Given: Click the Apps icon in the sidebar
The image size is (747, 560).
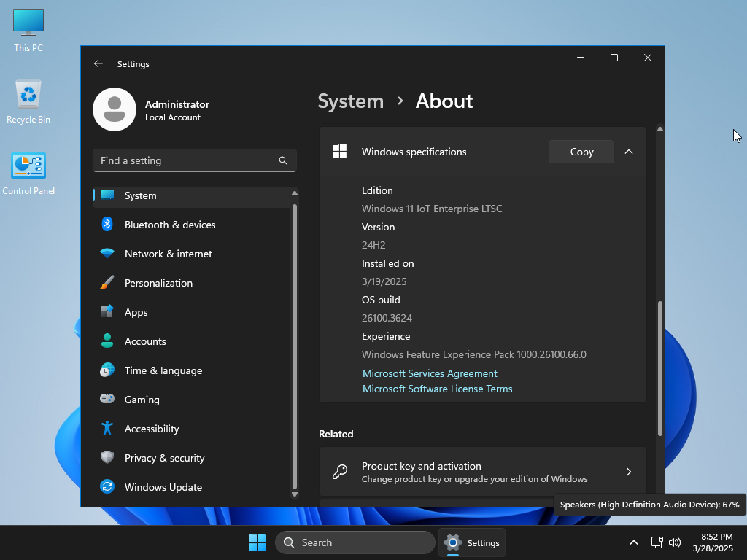Looking at the screenshot, I should click(x=107, y=311).
